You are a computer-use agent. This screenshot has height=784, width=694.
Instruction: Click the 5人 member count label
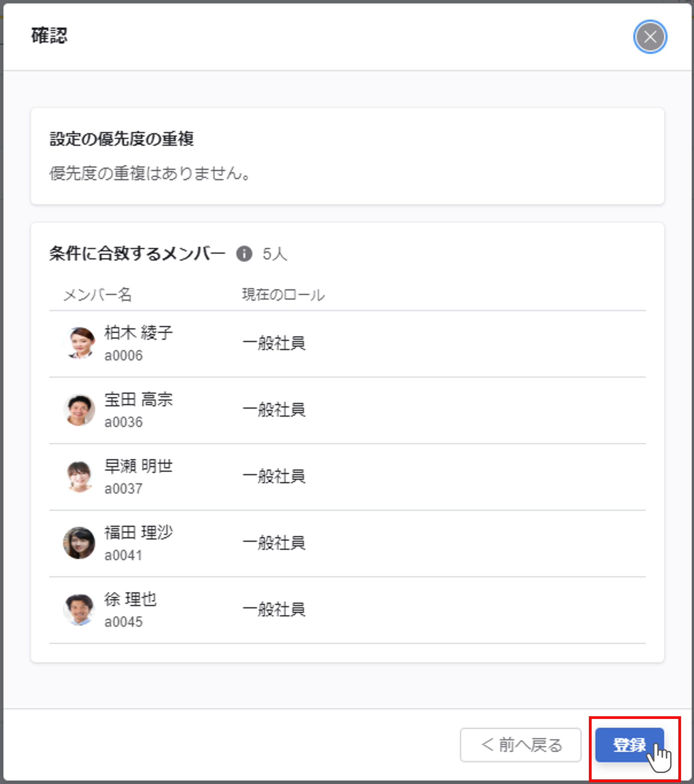[275, 254]
